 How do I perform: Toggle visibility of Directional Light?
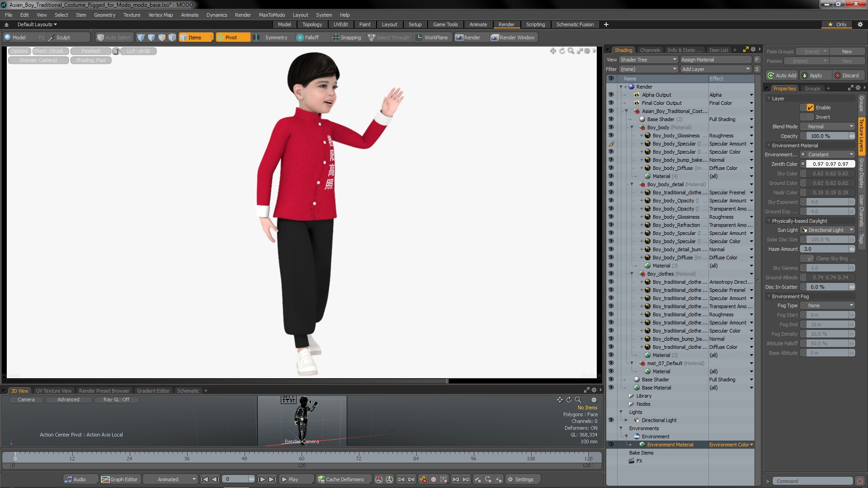611,420
